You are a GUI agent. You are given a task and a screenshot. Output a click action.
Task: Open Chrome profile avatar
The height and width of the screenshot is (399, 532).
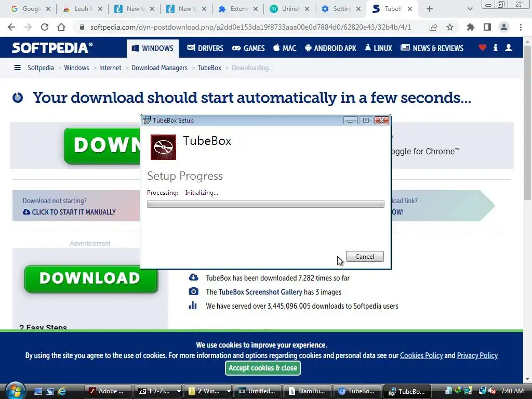pyautogui.click(x=504, y=27)
